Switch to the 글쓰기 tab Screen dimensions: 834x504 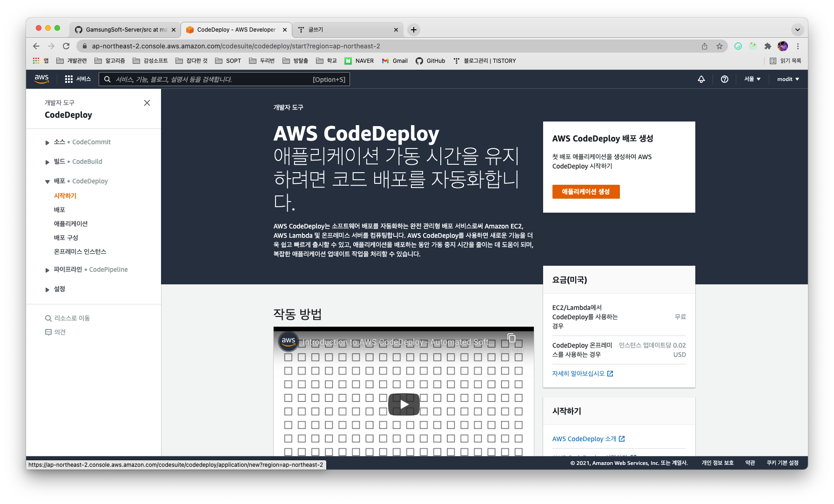pos(348,30)
